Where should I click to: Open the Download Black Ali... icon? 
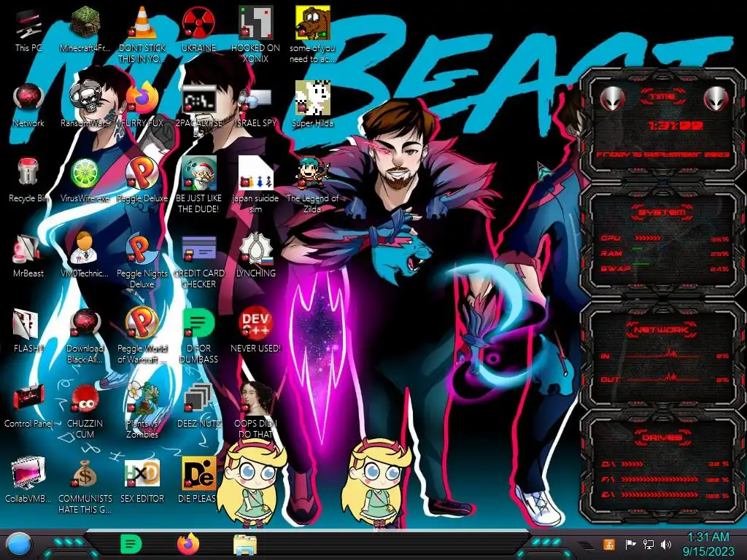tap(85, 336)
